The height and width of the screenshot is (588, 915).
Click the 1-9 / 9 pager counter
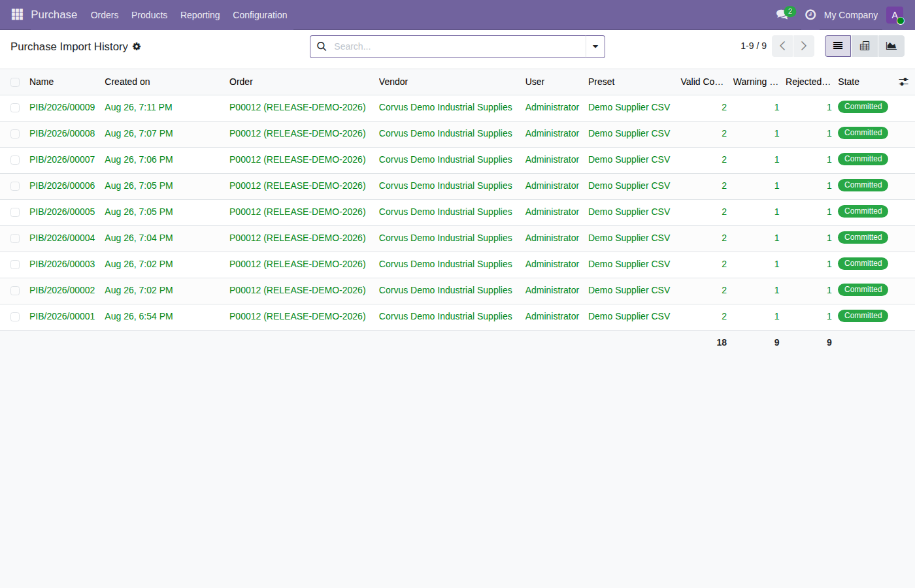[x=754, y=46]
